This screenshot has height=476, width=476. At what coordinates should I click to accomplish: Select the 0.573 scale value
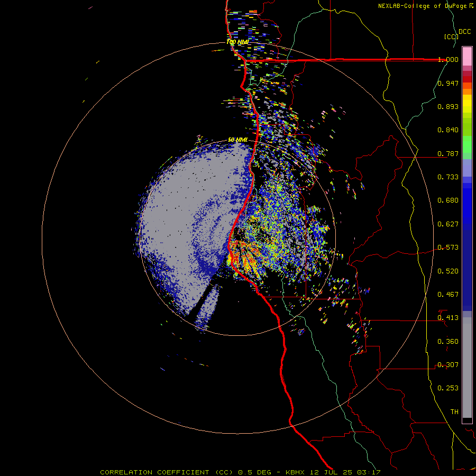pyautogui.click(x=448, y=248)
